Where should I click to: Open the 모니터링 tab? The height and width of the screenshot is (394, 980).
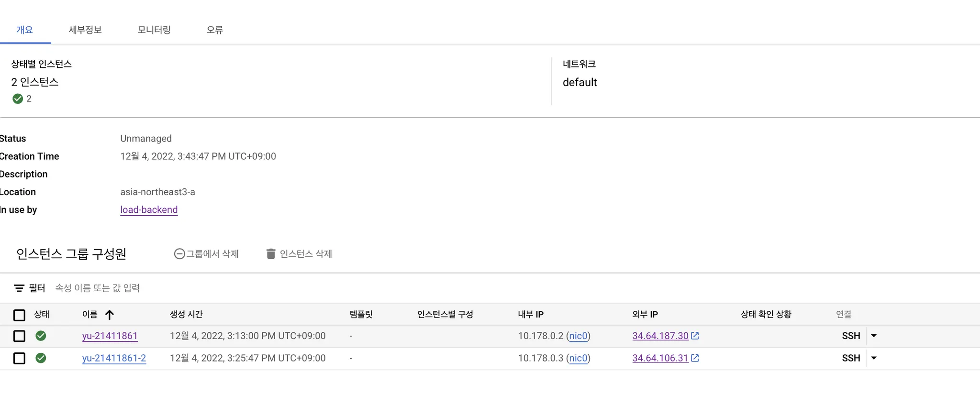154,30
